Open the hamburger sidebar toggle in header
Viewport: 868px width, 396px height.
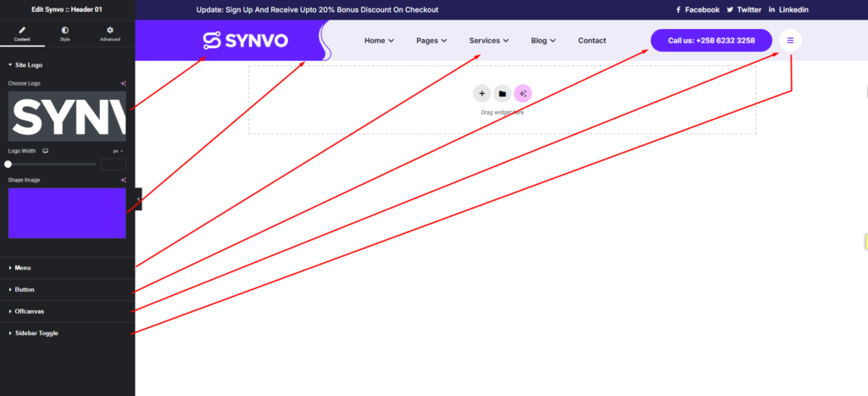(x=790, y=41)
